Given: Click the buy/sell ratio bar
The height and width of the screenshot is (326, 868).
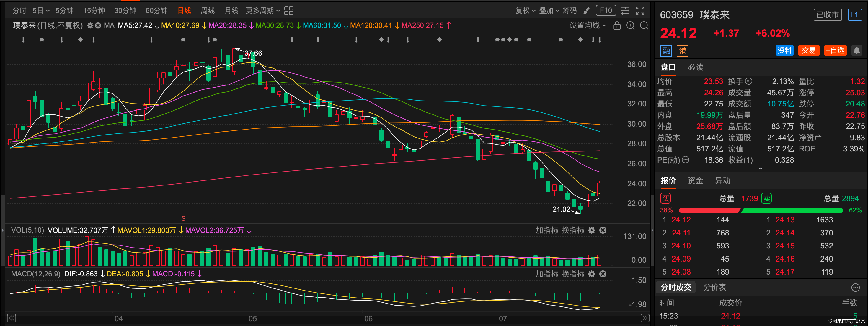Looking at the screenshot, I should click(761, 211).
